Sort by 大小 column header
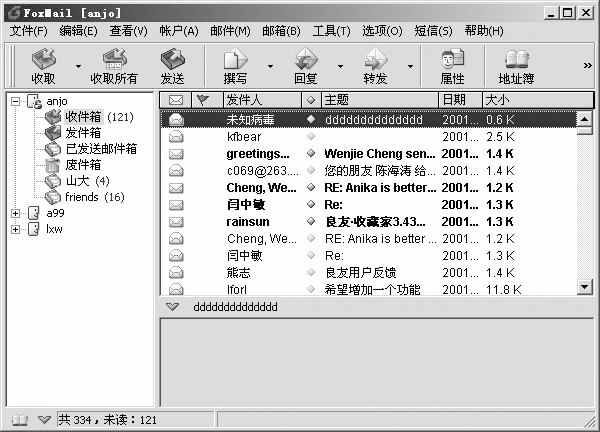The image size is (600, 432). pos(538,100)
